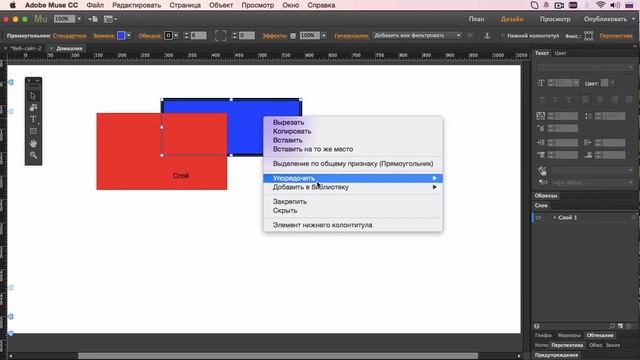640x360 pixels.
Task: Open the fill color dropdown arrow
Action: click(x=129, y=36)
